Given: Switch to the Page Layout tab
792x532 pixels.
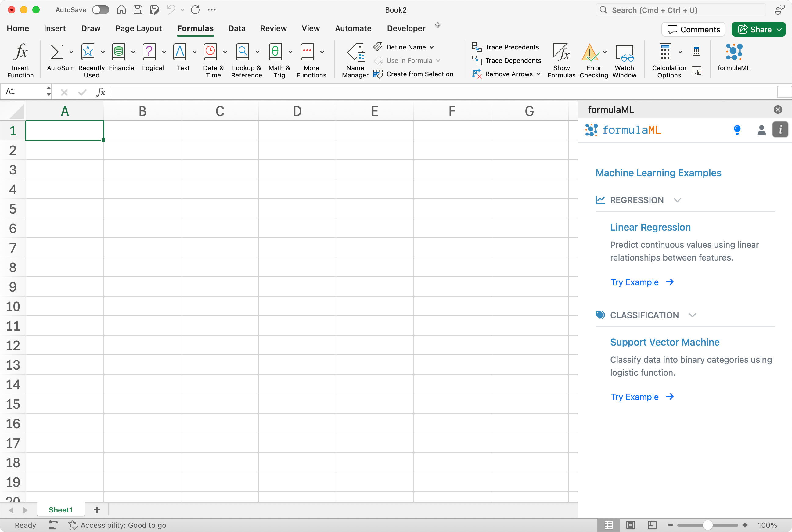Looking at the screenshot, I should [x=138, y=28].
